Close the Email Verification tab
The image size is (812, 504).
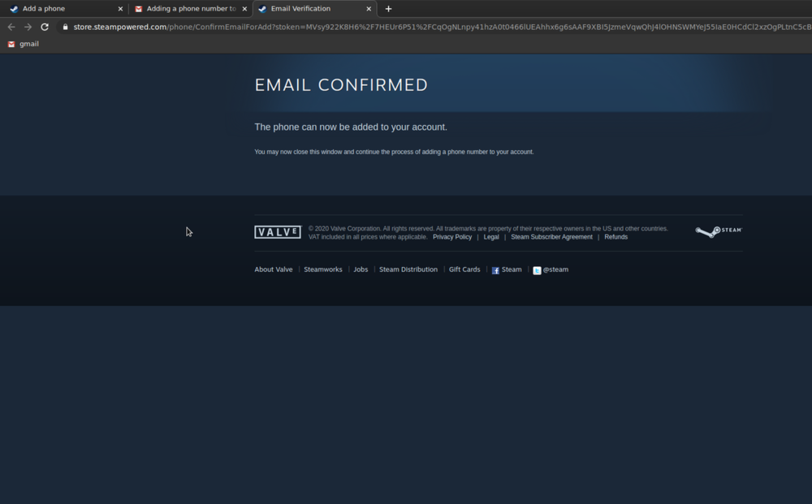[x=369, y=9]
